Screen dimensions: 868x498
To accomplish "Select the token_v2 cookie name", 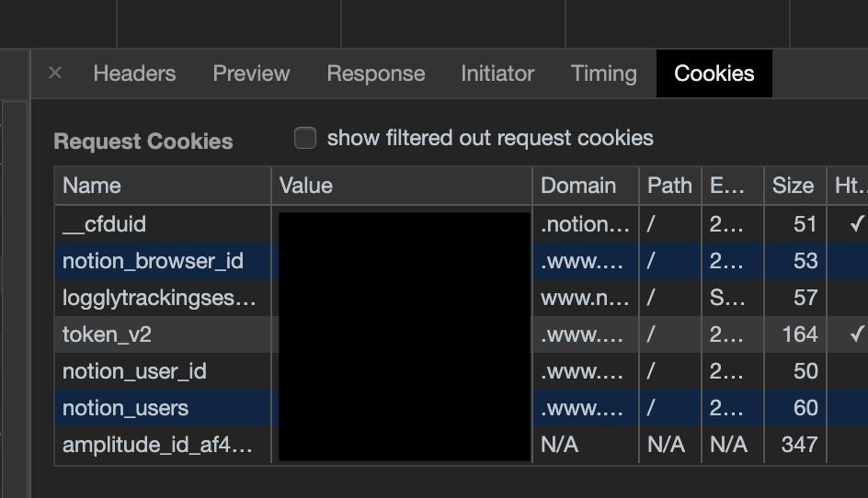I will point(107,334).
